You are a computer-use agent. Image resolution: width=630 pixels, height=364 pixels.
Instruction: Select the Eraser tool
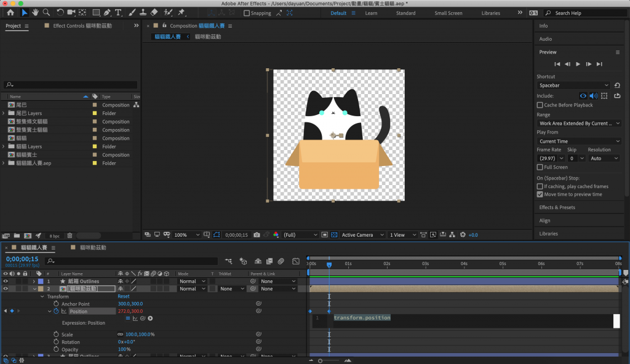(x=154, y=12)
